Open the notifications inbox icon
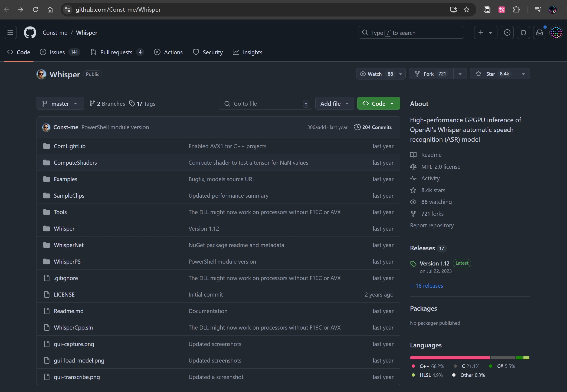Viewport: 567px width, 392px height. pyautogui.click(x=540, y=33)
